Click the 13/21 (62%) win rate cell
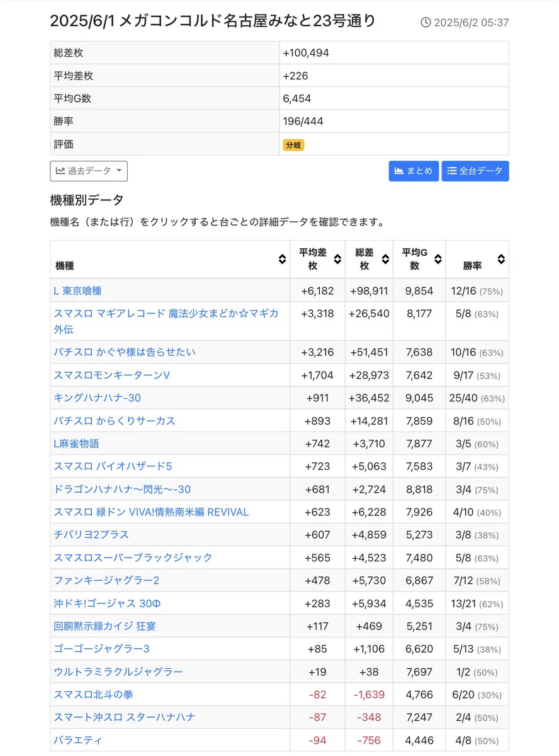 click(x=477, y=604)
